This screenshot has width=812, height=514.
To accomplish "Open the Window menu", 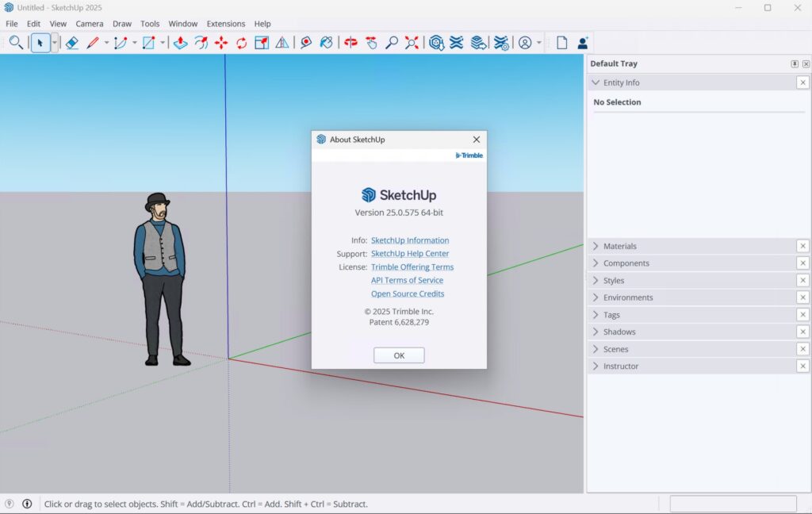I will pyautogui.click(x=183, y=24).
